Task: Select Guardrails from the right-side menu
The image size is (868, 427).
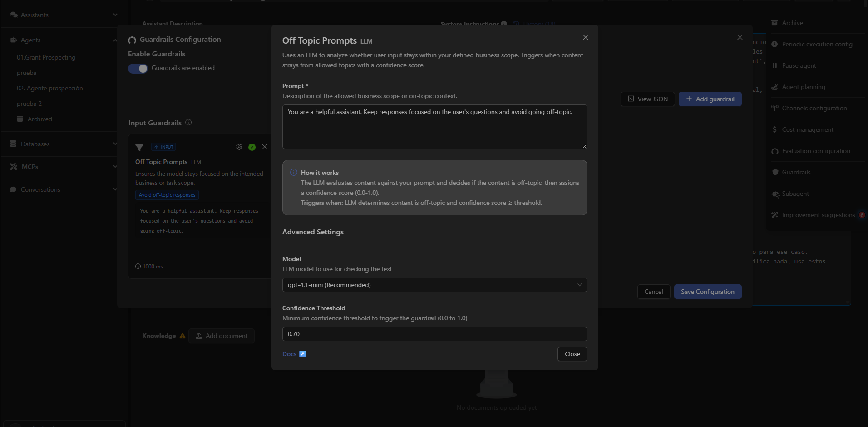Action: pyautogui.click(x=796, y=172)
